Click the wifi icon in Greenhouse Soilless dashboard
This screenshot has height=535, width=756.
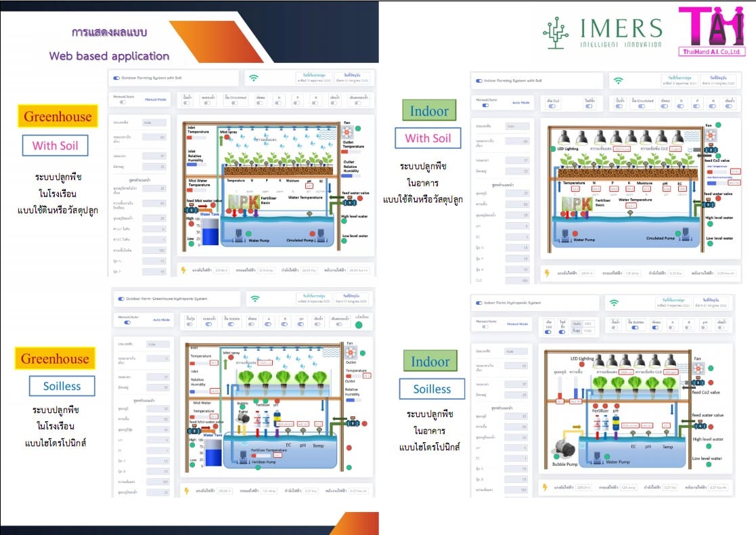[x=255, y=299]
